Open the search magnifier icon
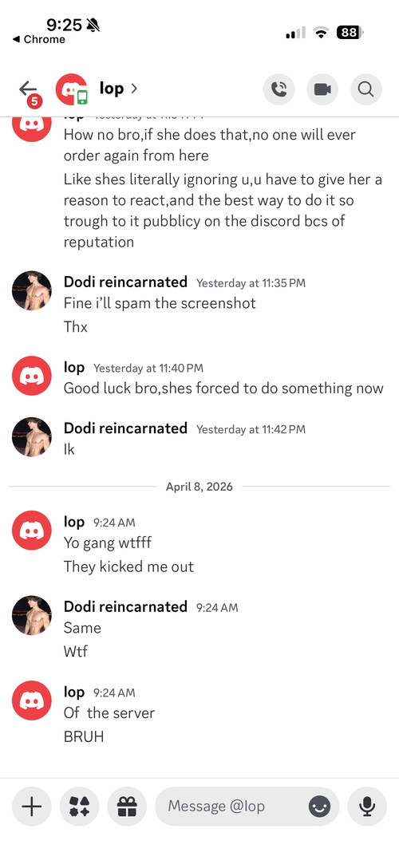Image resolution: width=399 pixels, height=868 pixels. pyautogui.click(x=366, y=89)
